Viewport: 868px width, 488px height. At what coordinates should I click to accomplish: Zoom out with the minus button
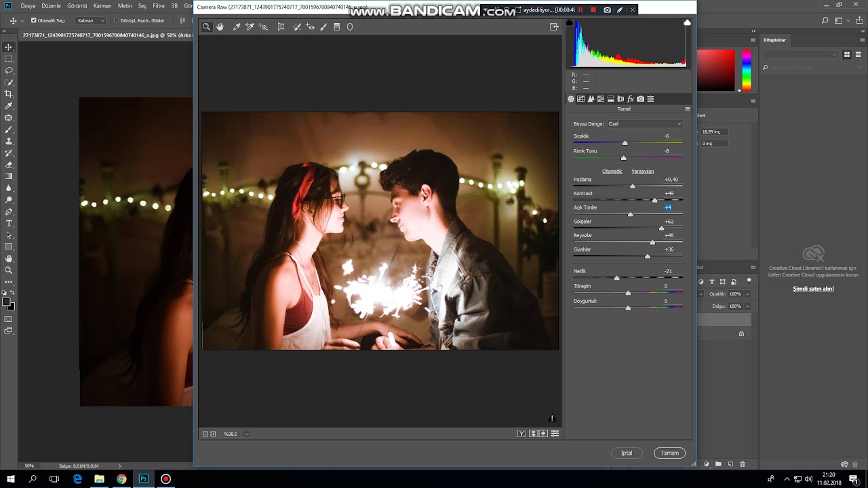tap(205, 434)
